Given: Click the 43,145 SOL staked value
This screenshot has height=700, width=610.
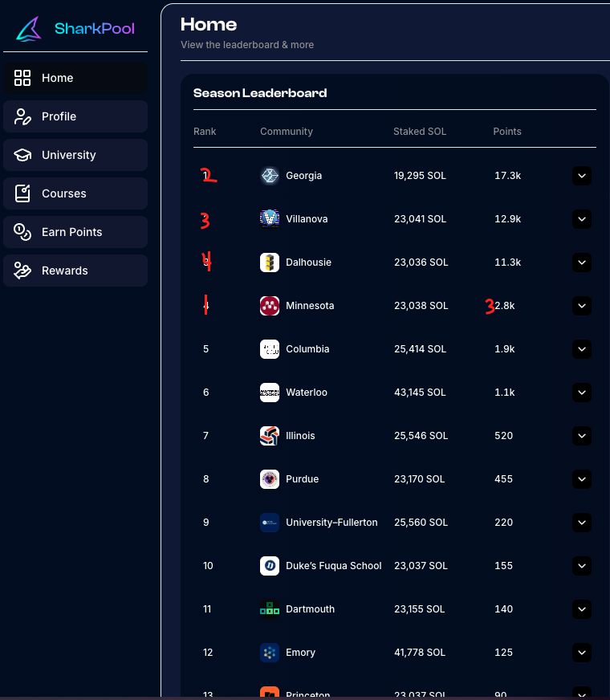Looking at the screenshot, I should tap(420, 392).
